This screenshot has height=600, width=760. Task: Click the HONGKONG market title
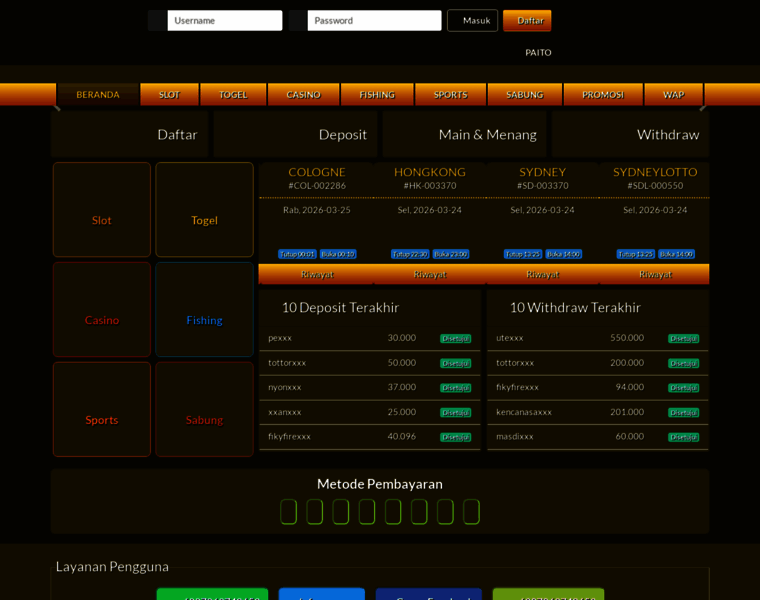point(430,172)
